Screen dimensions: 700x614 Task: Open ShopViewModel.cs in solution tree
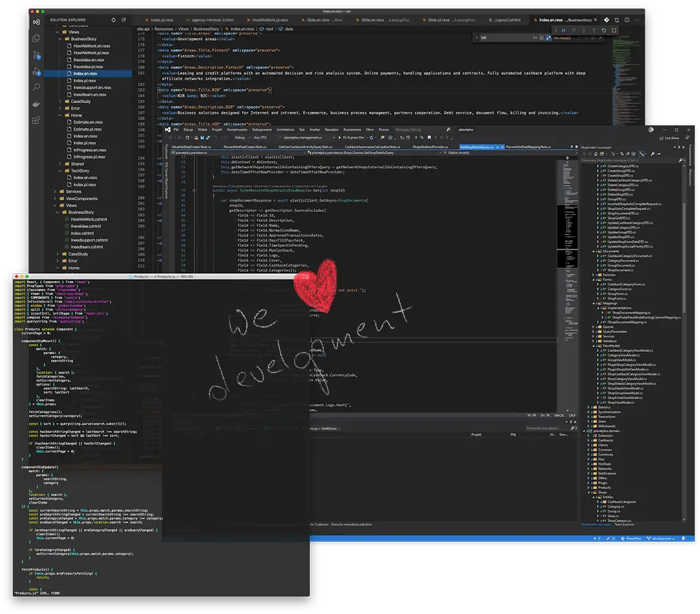621,403
